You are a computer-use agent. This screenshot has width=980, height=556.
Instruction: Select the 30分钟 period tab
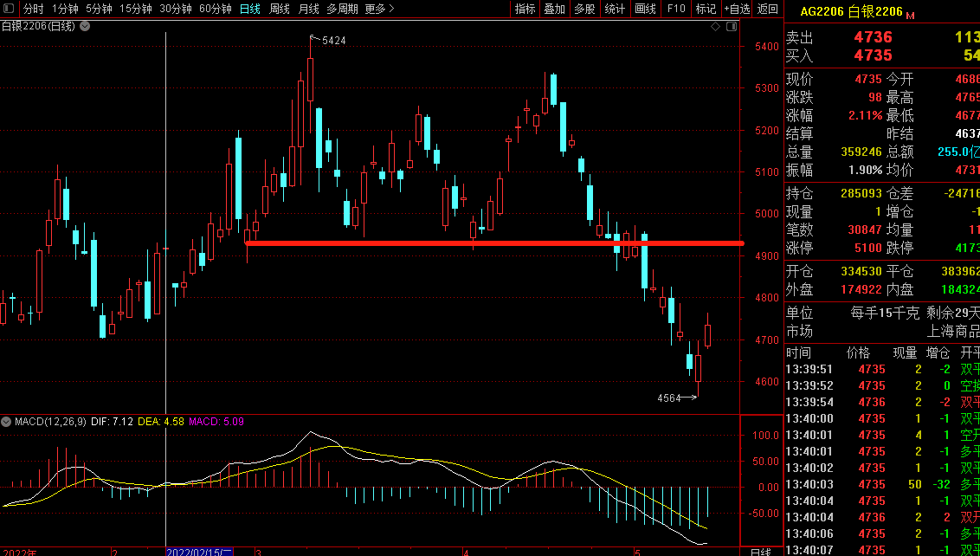176,9
